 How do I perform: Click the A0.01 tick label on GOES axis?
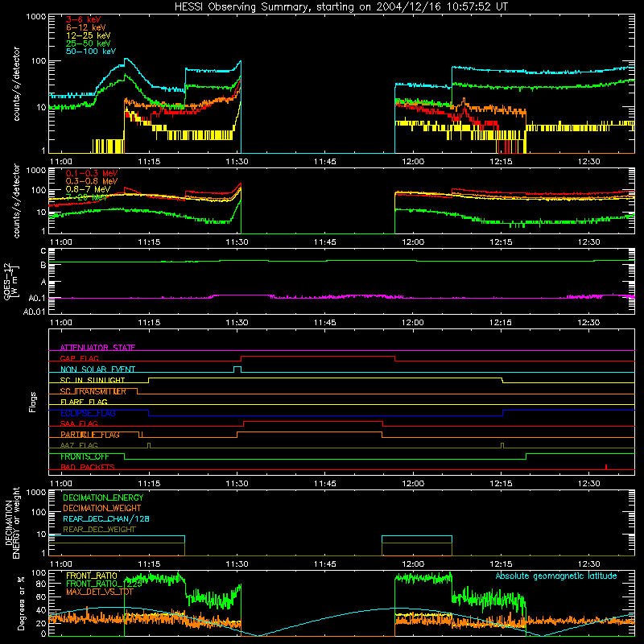point(35,312)
